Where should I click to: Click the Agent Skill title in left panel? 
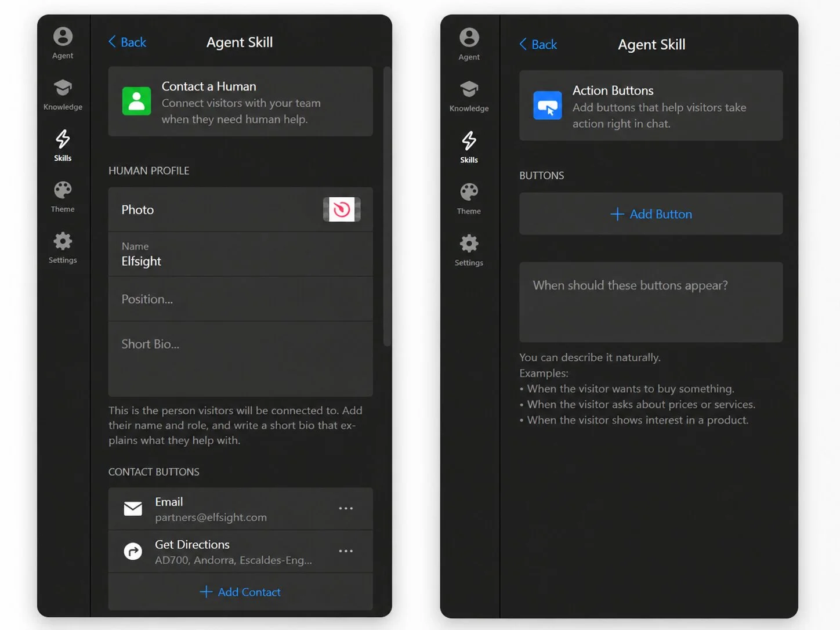tap(240, 42)
